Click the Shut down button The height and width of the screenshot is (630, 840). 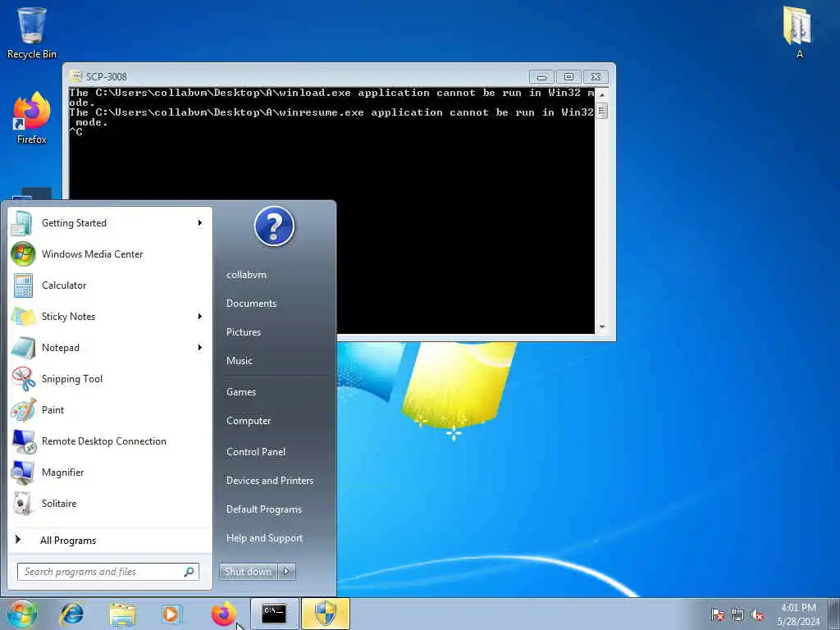248,572
